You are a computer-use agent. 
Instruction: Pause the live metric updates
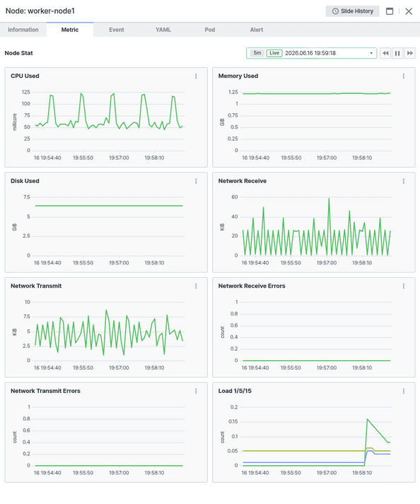397,53
